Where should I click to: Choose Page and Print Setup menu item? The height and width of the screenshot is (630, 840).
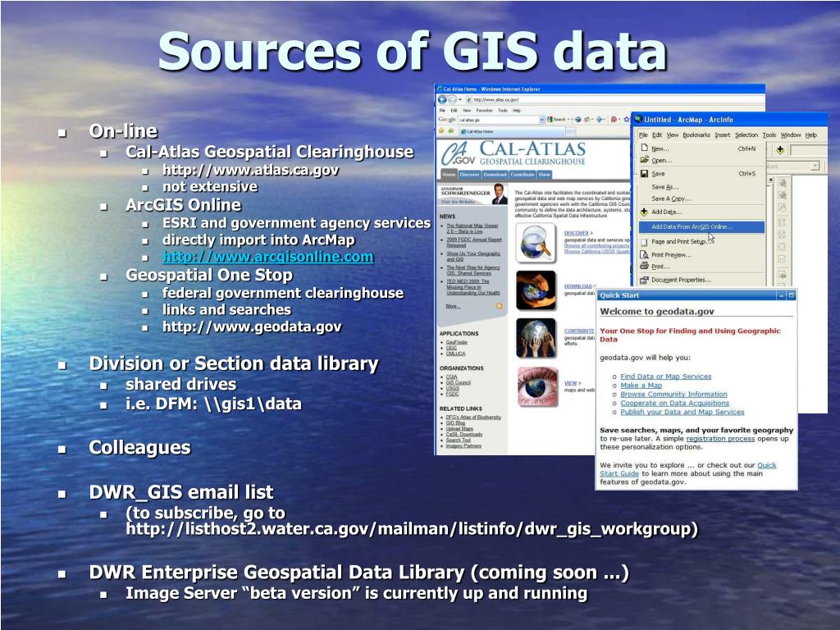click(x=681, y=242)
